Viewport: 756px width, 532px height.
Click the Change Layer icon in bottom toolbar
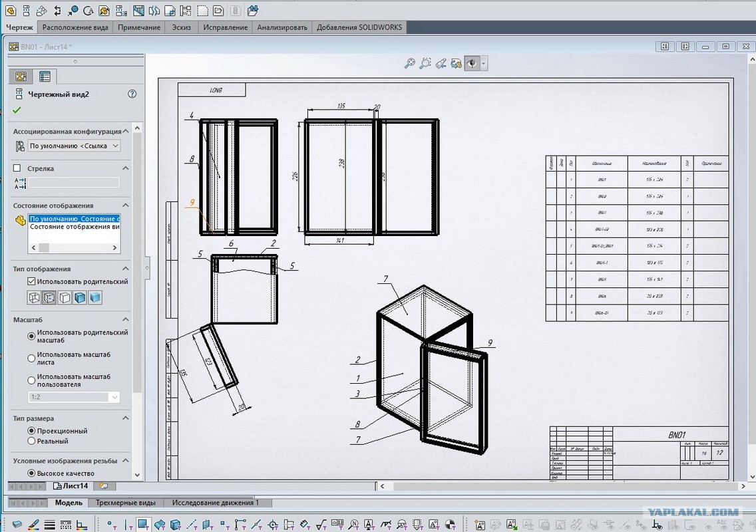click(17, 524)
